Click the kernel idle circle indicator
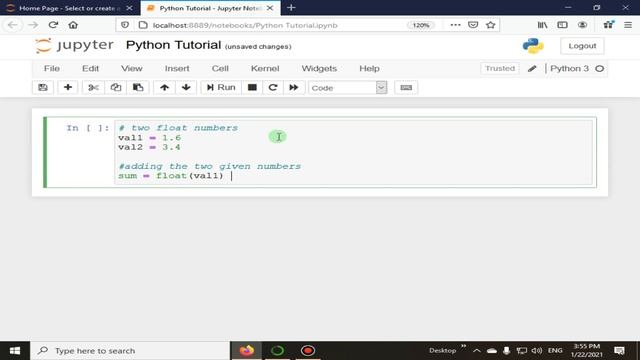 pyautogui.click(x=599, y=69)
